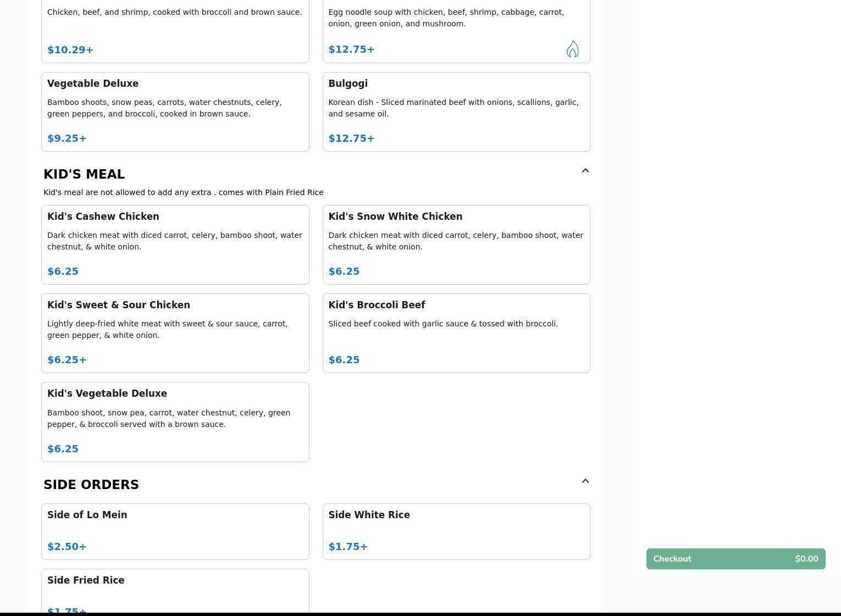Viewport: 841px width, 616px height.
Task: Choose Side Fried Rice
Action: click(175, 591)
